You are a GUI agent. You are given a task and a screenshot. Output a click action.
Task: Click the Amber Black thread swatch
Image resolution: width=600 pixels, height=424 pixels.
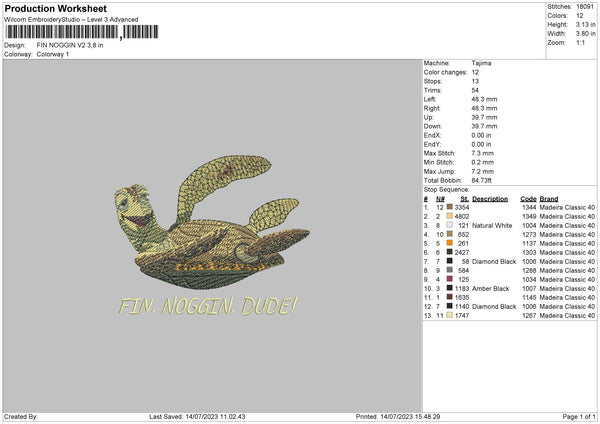(x=450, y=288)
